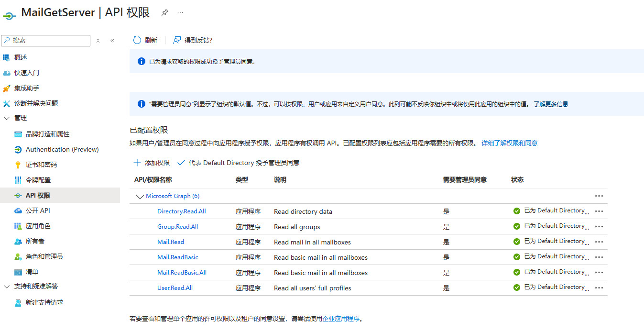Screen dimensions: 644x332
Task: Collapse the sidebar with double-chevron icon
Action: pos(112,41)
